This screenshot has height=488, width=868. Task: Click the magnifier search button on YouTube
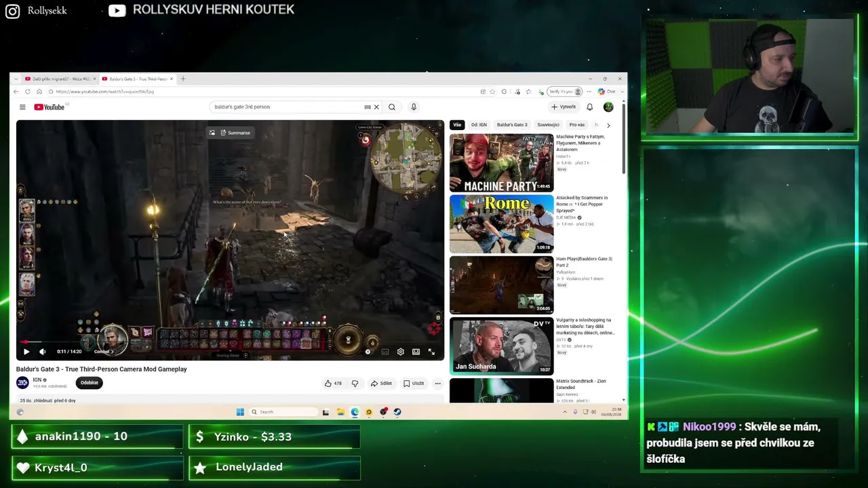pyautogui.click(x=392, y=107)
